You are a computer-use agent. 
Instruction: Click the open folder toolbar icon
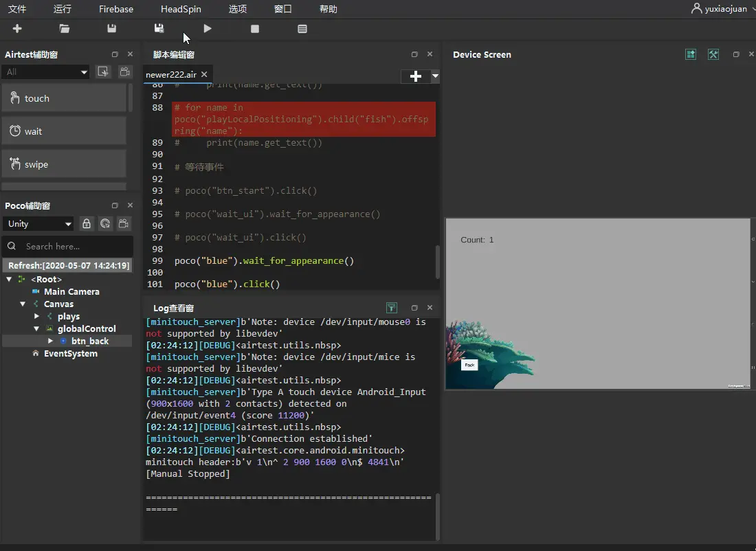(65, 29)
